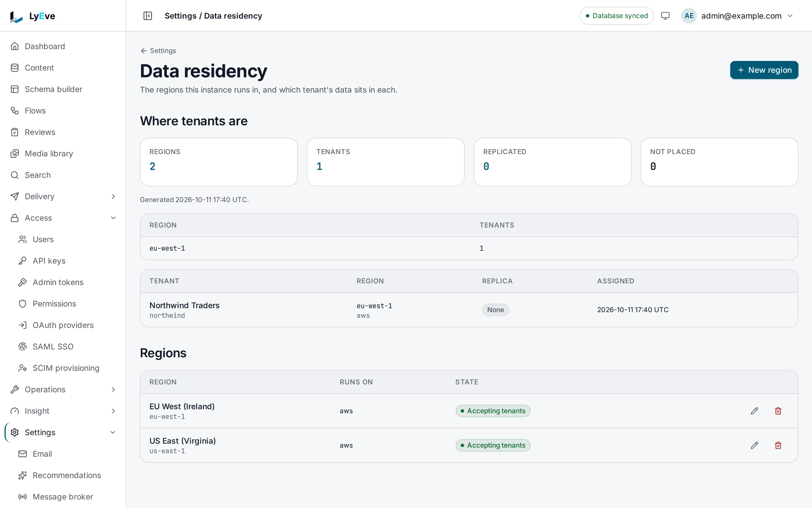The height and width of the screenshot is (508, 812).
Task: Click the AE avatar badge
Action: [689, 16]
